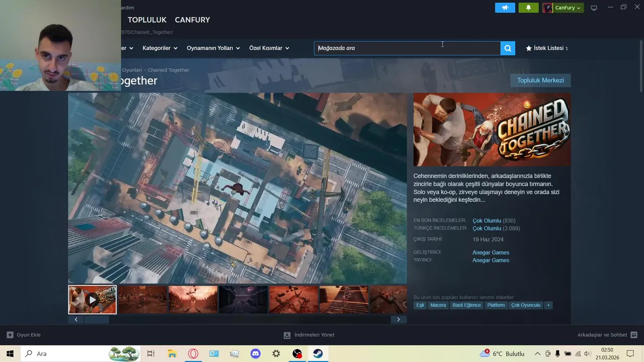Click the Chained Together header capsule image
Viewport: 644px width, 362px height.
[x=492, y=130]
